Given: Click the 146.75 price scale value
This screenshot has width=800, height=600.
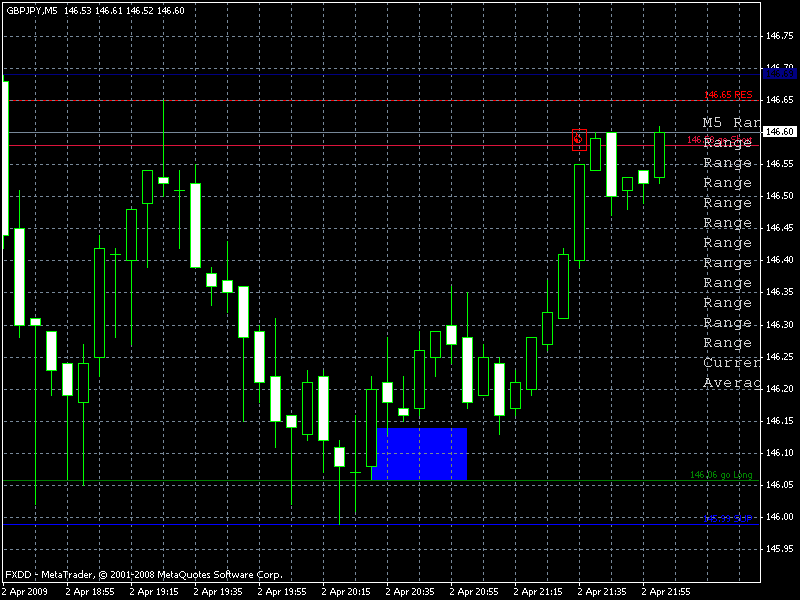Looking at the screenshot, I should click(780, 36).
